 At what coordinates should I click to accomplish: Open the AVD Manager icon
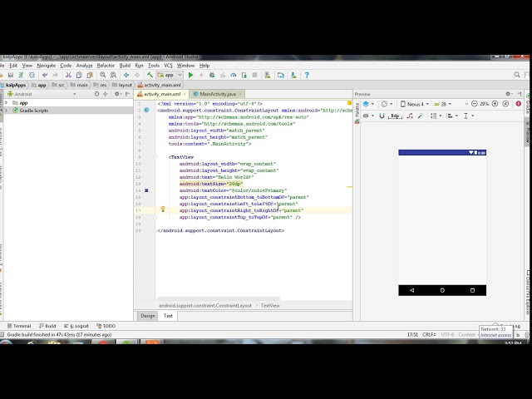point(268,75)
